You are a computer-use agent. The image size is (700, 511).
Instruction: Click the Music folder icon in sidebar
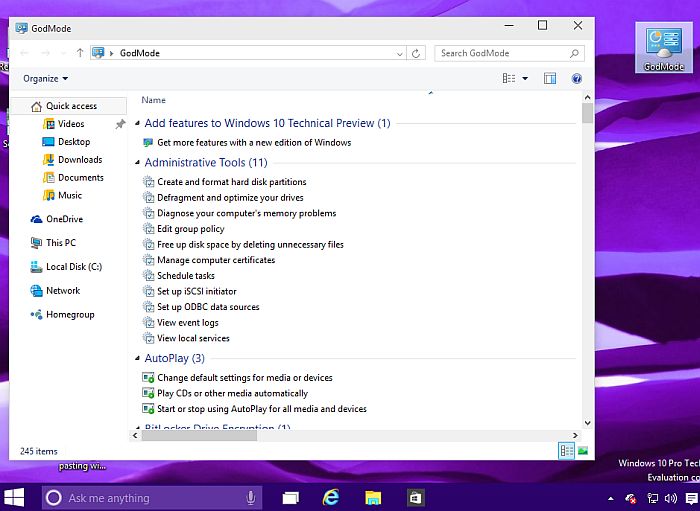pyautogui.click(x=49, y=195)
